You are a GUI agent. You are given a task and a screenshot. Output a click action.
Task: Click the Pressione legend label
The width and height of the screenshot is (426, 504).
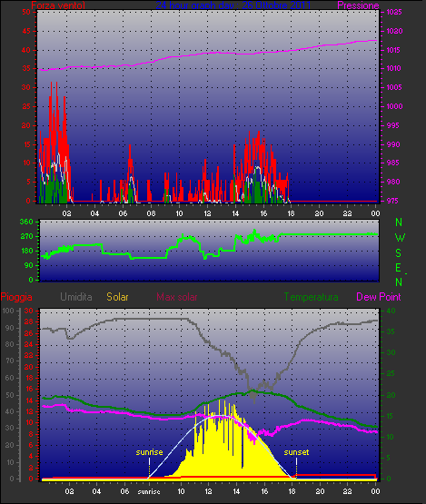(x=358, y=5)
